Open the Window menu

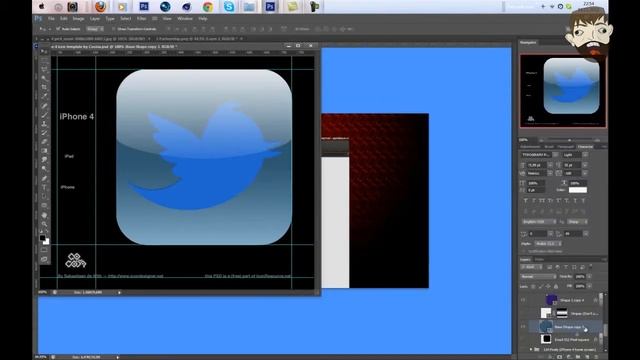185,19
